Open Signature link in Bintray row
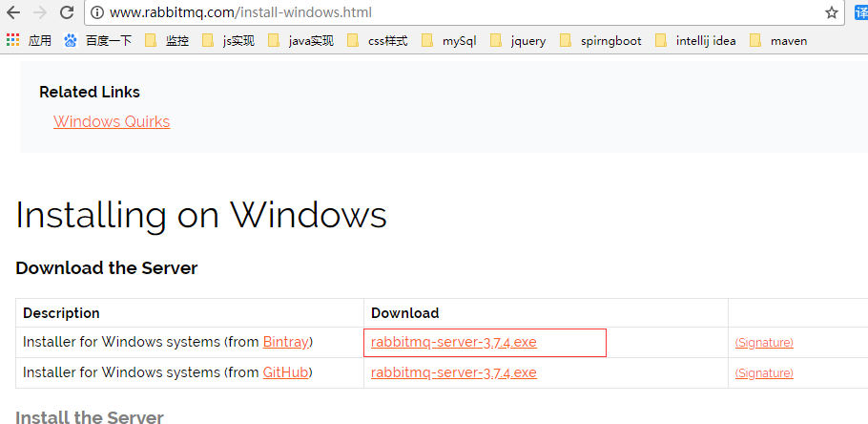The height and width of the screenshot is (424, 868). (764, 343)
